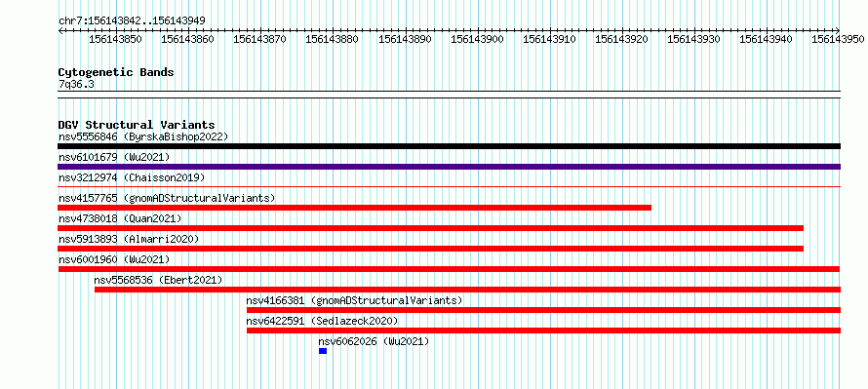868x389 pixels.
Task: Click ruler position 156143930
Action: pos(694,39)
